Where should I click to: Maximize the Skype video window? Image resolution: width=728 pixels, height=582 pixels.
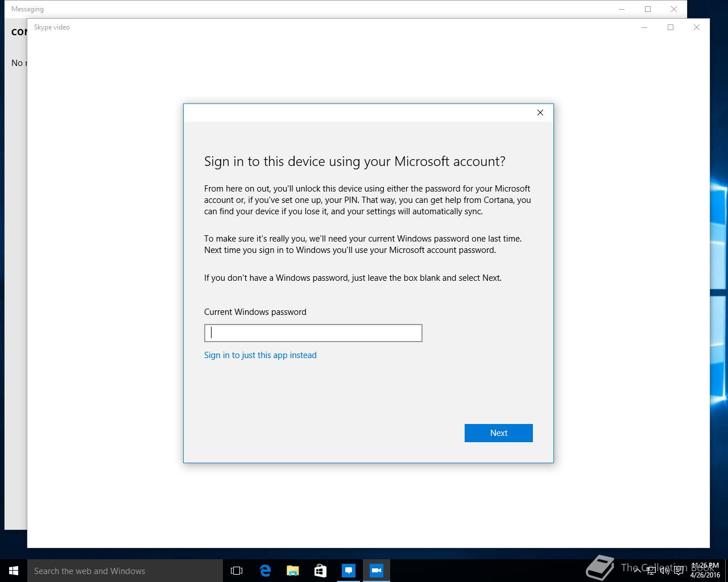671,27
